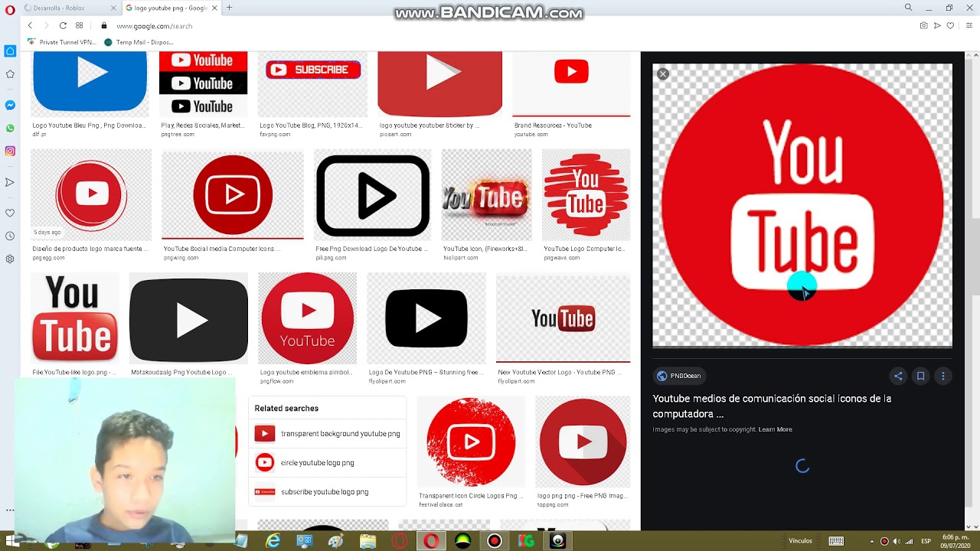Open the on-screen keyboard icon in taskbar
Viewport: 980px width, 551px height.
pyautogui.click(x=836, y=541)
